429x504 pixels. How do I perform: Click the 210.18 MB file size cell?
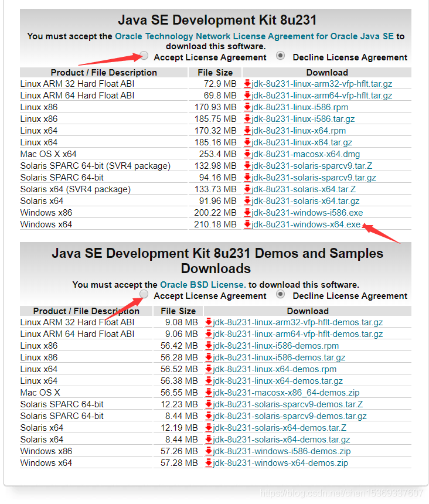click(215, 224)
